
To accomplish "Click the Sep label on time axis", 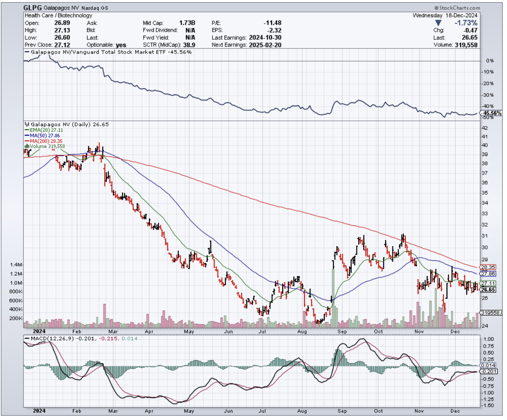I will tap(342, 331).
